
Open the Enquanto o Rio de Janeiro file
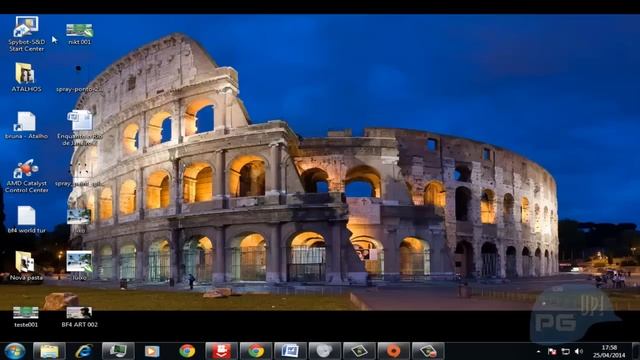[80, 128]
